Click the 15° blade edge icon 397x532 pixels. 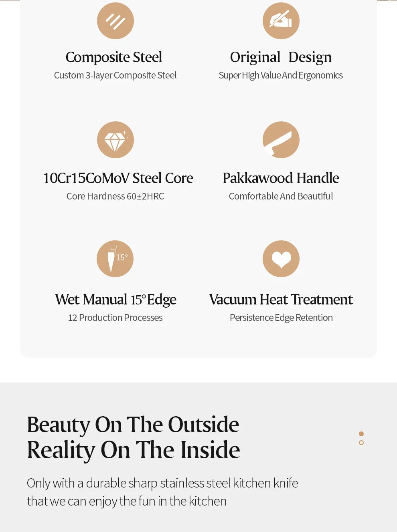pos(115,259)
